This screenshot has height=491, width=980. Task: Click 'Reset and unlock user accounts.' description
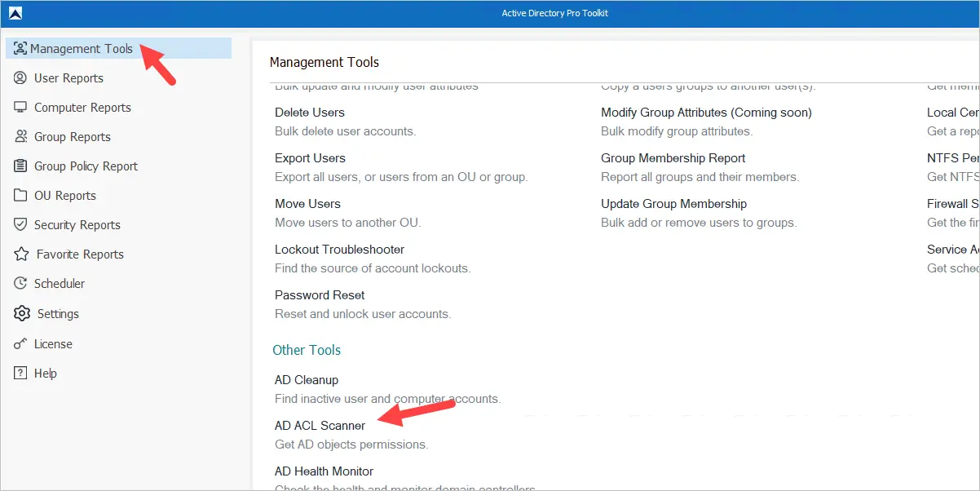click(363, 314)
